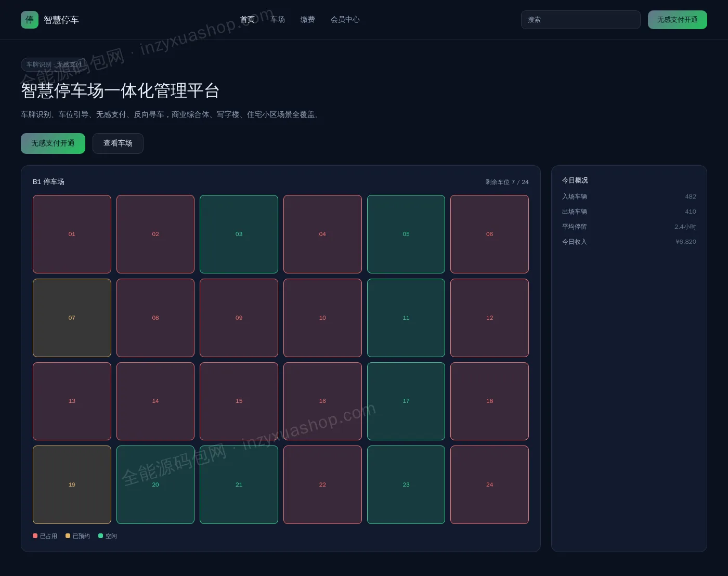Choose the free parking spot 20
This screenshot has width=728, height=576.
coord(155,485)
